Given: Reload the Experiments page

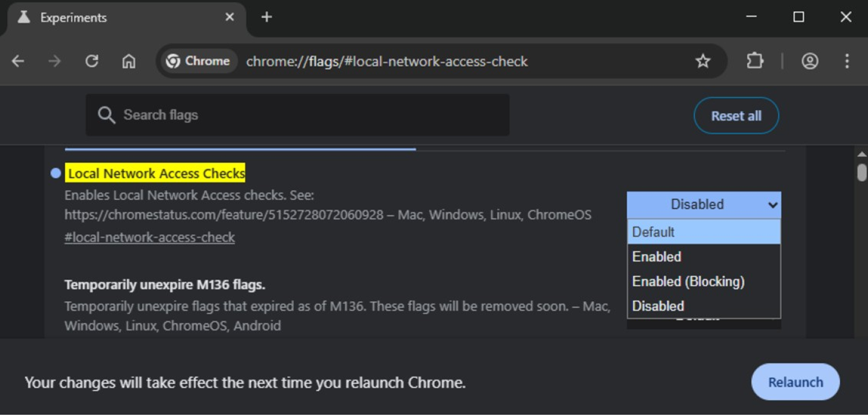Looking at the screenshot, I should coord(92,61).
